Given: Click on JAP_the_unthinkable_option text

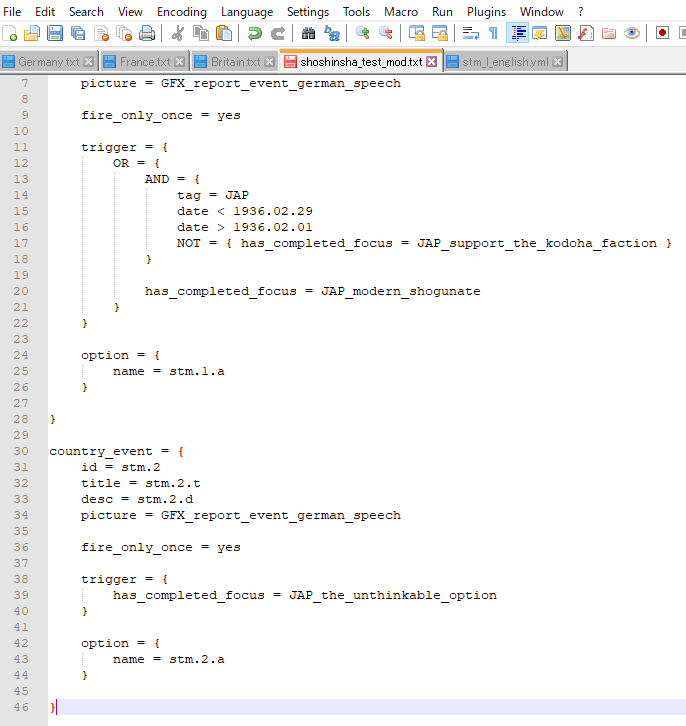Looking at the screenshot, I should [393, 595].
